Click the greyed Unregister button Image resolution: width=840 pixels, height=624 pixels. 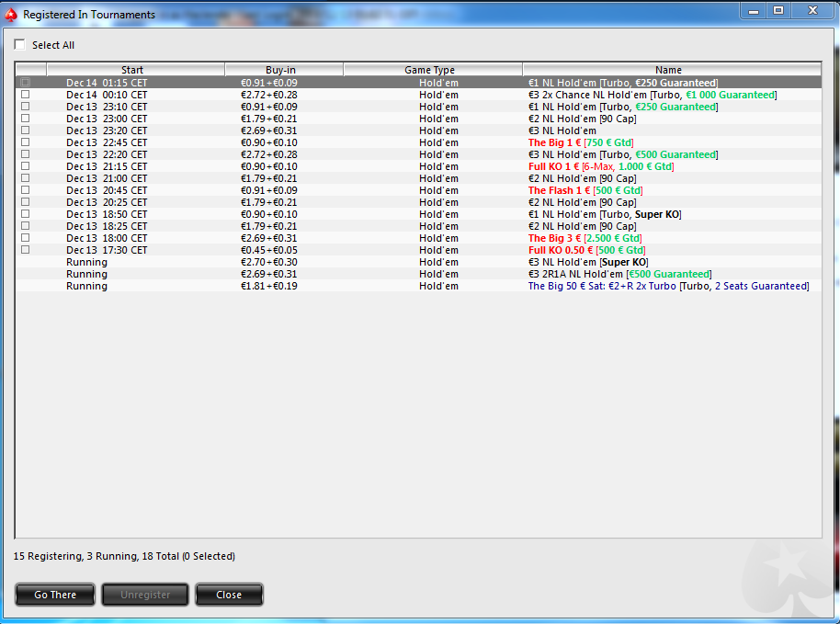click(145, 595)
